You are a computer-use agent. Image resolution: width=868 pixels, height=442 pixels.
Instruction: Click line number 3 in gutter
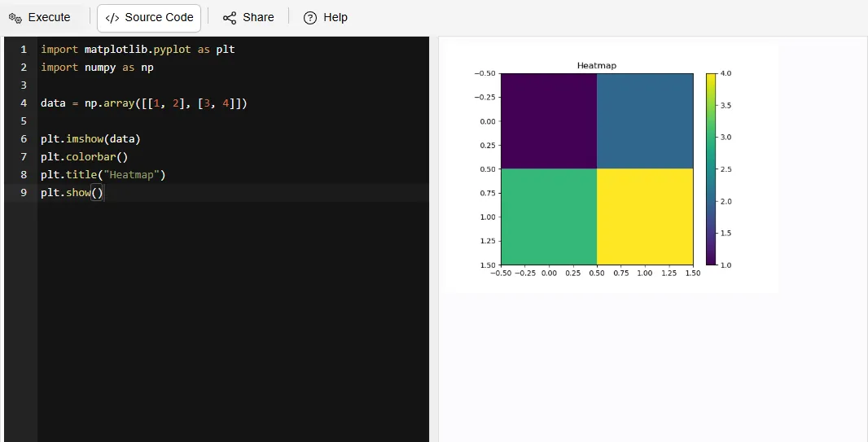(x=24, y=85)
